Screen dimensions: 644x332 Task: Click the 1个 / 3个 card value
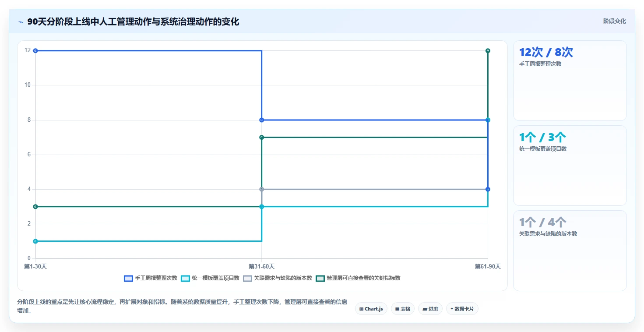[x=542, y=138]
